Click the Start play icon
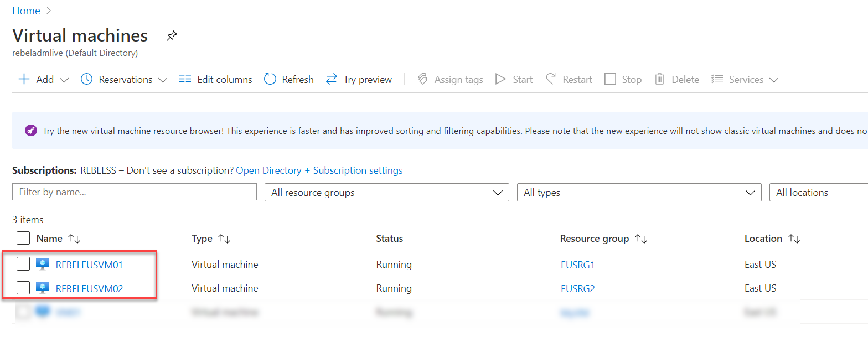The height and width of the screenshot is (357, 868). [500, 79]
